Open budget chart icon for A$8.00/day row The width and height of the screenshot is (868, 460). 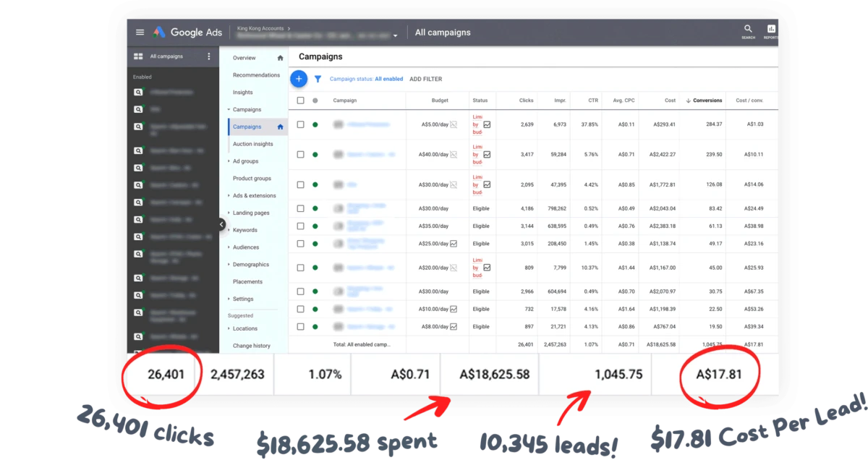point(454,326)
